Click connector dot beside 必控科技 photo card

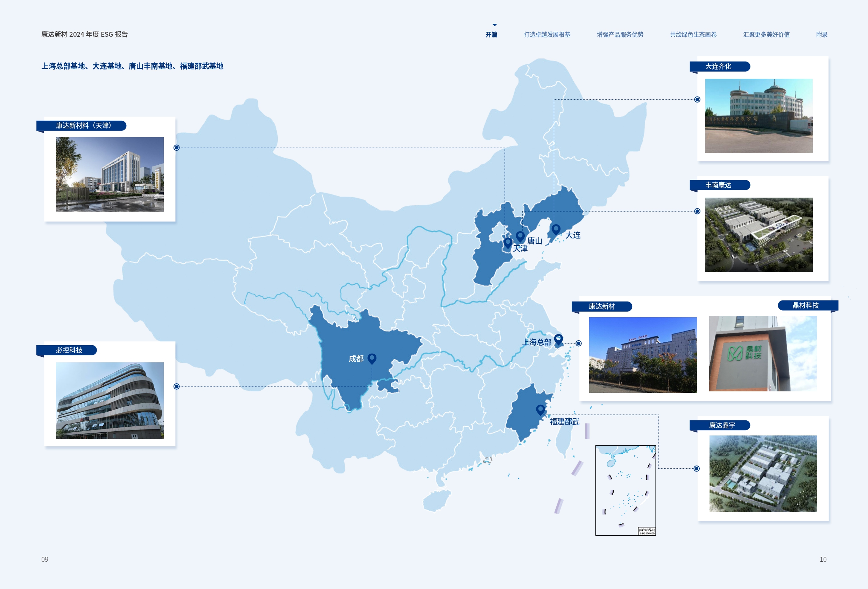pos(177,386)
